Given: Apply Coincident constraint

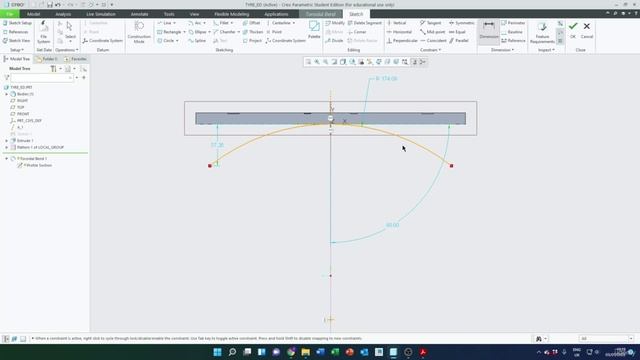Looking at the screenshot, I should click(433, 41).
